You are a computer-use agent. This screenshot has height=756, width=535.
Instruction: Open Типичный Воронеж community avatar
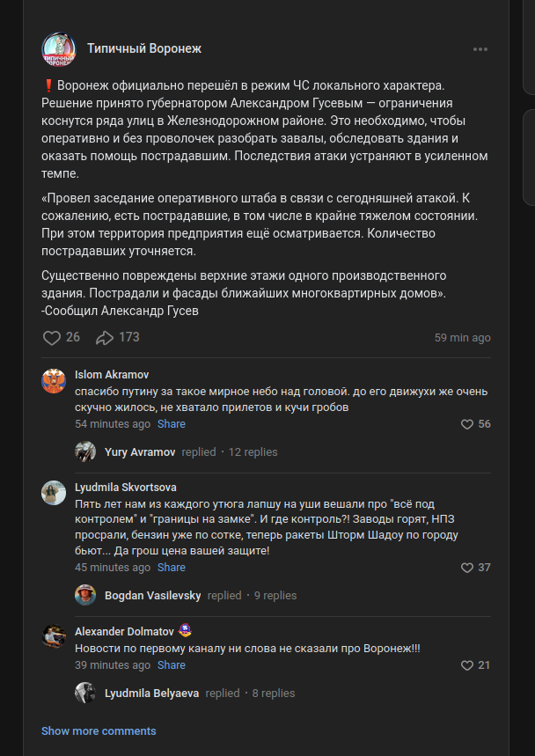[59, 49]
